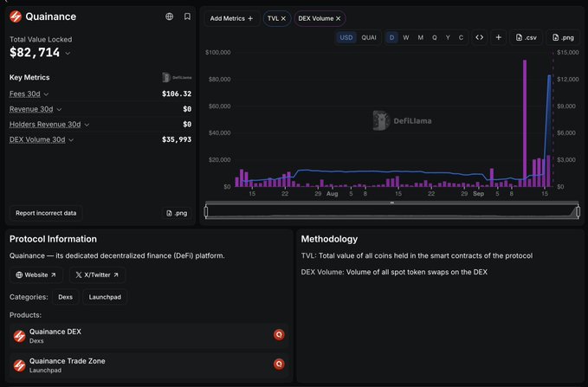The width and height of the screenshot is (588, 387).
Task: Expand the Total Value Locked breakdown chevron
Action: tap(68, 54)
